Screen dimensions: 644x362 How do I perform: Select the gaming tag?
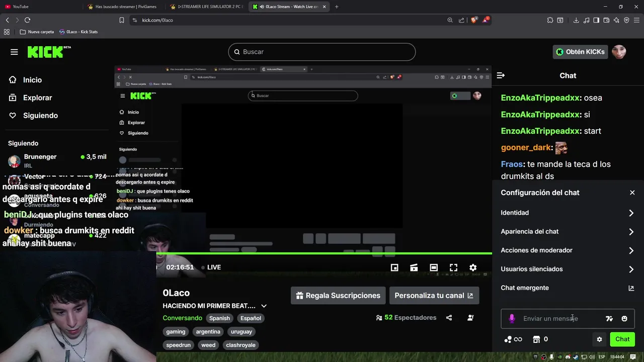176,332
